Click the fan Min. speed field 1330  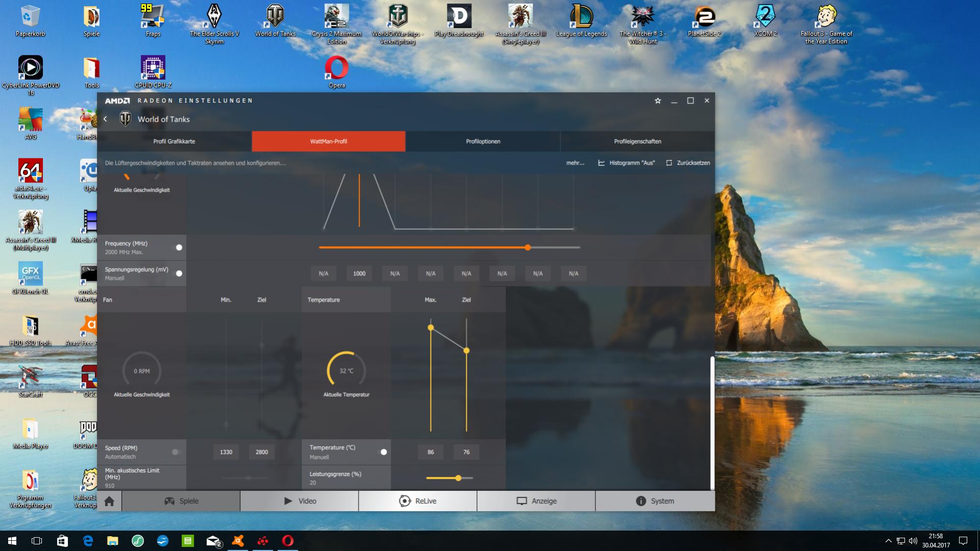(x=226, y=452)
